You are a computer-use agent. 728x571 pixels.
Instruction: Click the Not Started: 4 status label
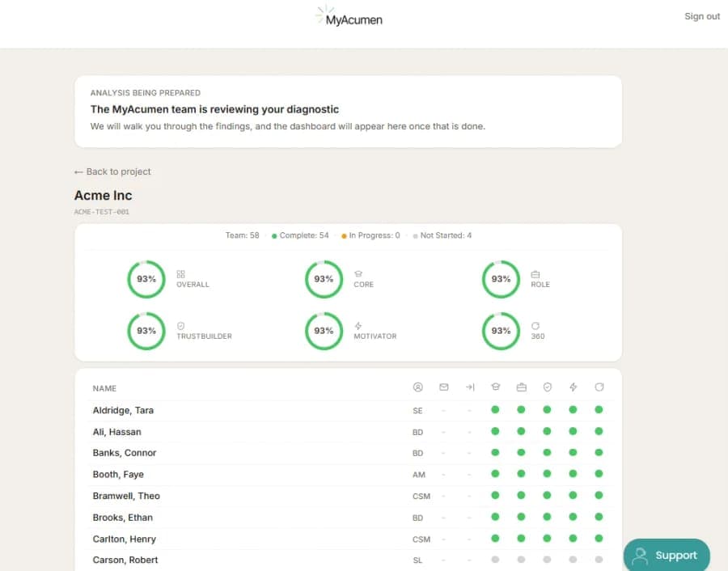click(442, 235)
